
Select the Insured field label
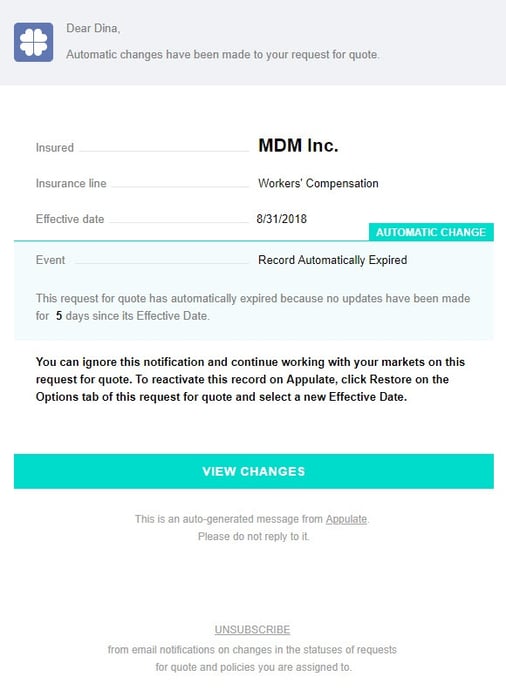(x=55, y=148)
